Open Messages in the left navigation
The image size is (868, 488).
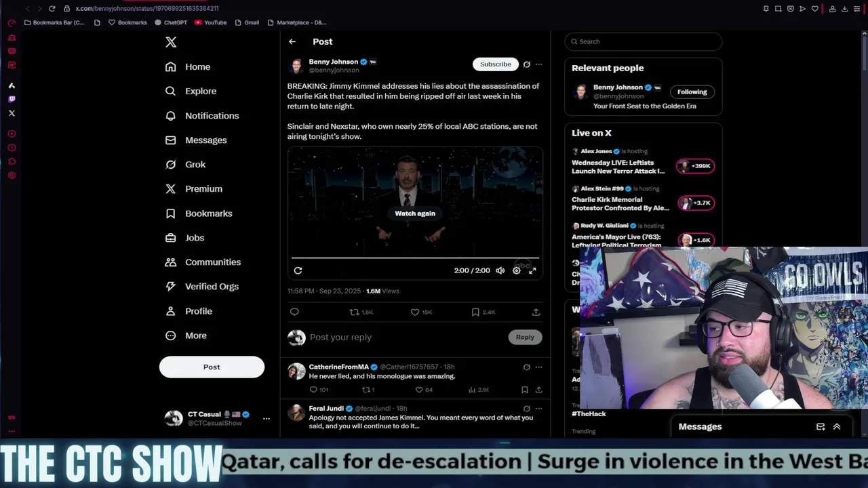tap(196, 140)
